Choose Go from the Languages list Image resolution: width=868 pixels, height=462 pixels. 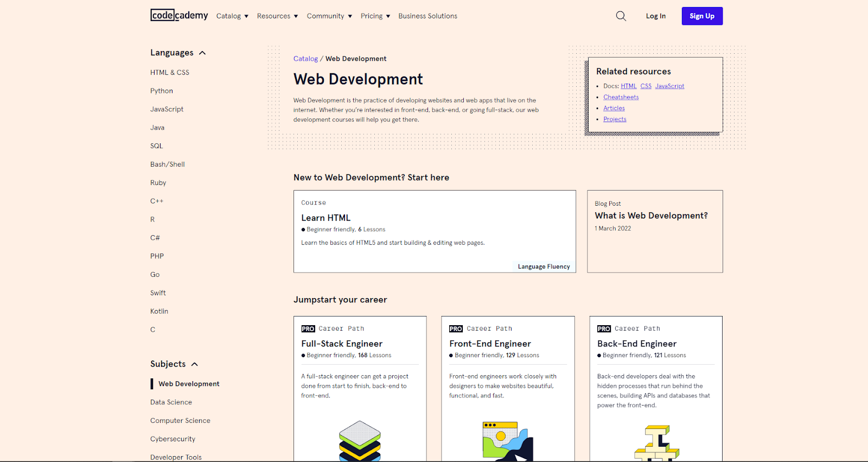tap(155, 275)
